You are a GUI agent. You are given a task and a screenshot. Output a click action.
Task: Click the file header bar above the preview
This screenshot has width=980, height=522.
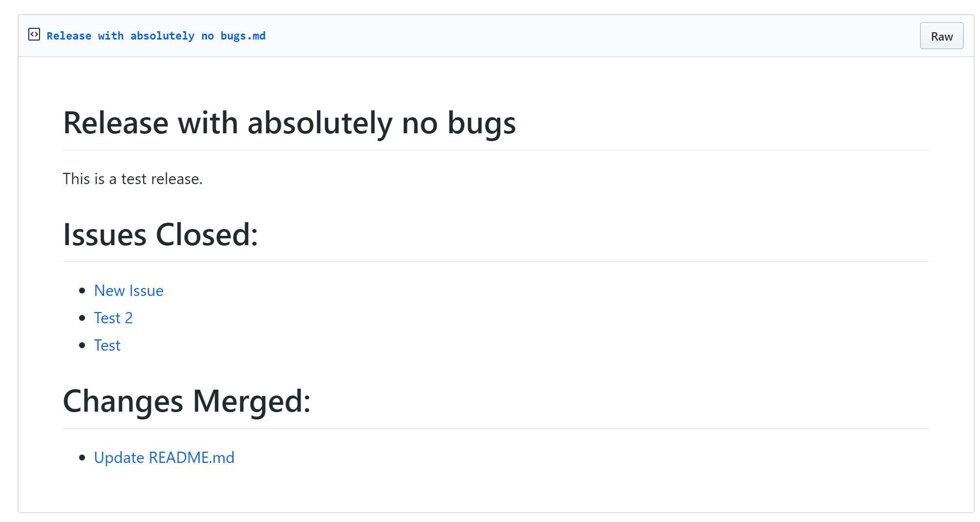[x=488, y=35]
